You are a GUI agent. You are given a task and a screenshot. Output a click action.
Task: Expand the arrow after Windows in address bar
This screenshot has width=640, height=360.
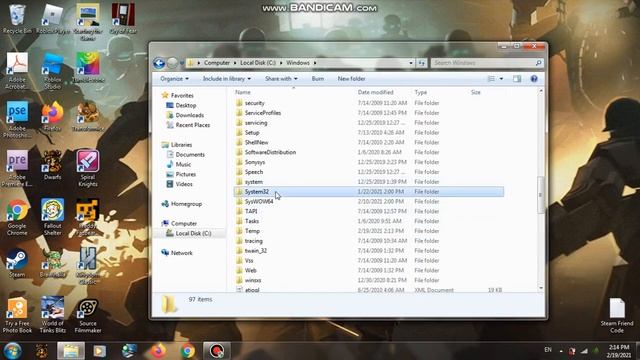[315, 63]
